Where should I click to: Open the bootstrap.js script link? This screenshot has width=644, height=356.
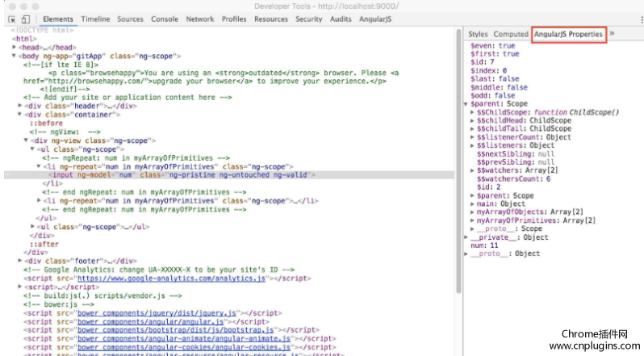pyautogui.click(x=175, y=329)
